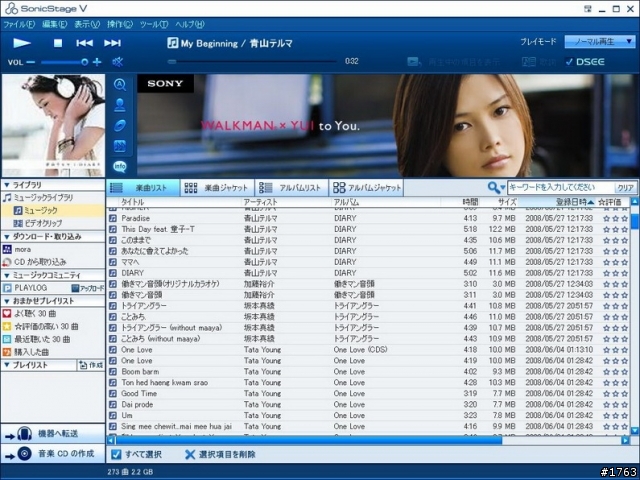This screenshot has height=480, width=640.
Task: Open the Edit menu
Action: (54, 24)
